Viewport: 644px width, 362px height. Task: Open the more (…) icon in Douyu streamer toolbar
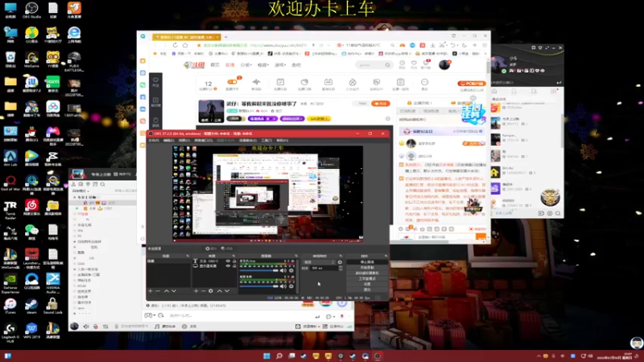pyautogui.click(x=424, y=82)
